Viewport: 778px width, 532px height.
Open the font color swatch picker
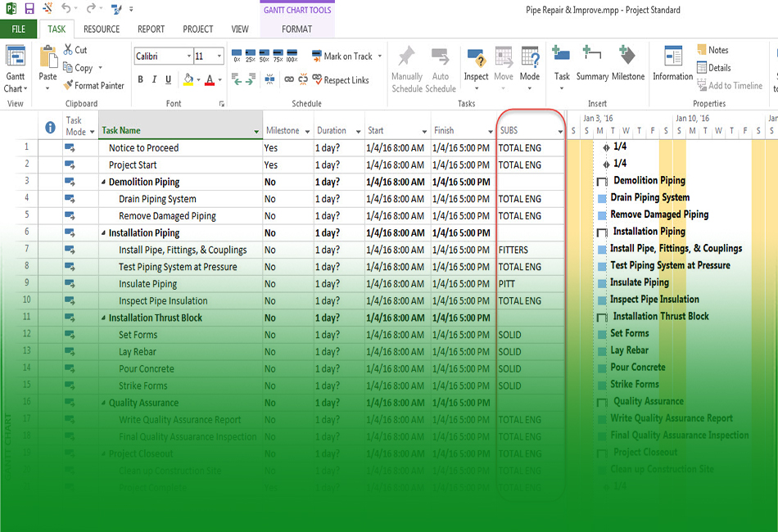pyautogui.click(x=219, y=79)
